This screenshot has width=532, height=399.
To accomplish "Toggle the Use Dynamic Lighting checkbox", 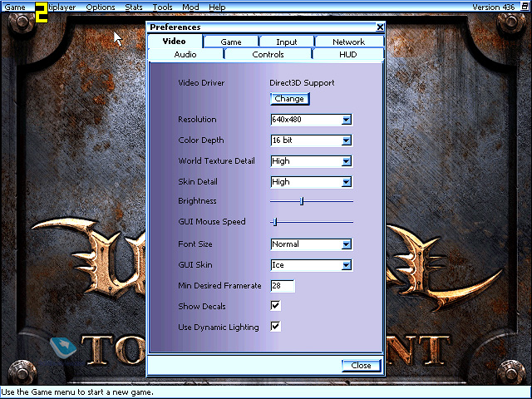I will (x=275, y=327).
